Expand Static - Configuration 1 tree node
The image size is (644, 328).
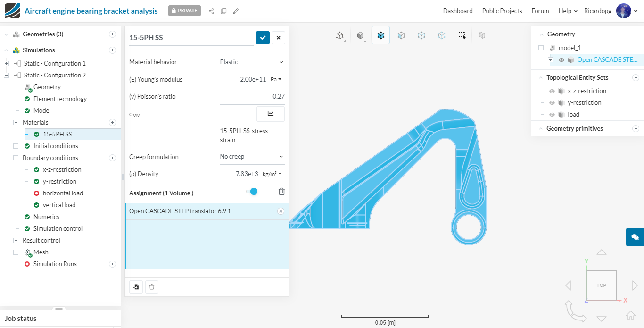point(6,64)
